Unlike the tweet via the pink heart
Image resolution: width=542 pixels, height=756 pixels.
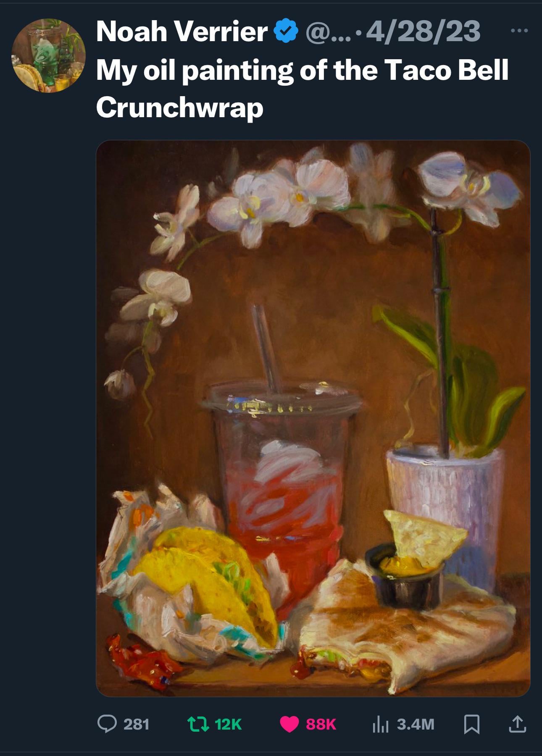pos(289,724)
